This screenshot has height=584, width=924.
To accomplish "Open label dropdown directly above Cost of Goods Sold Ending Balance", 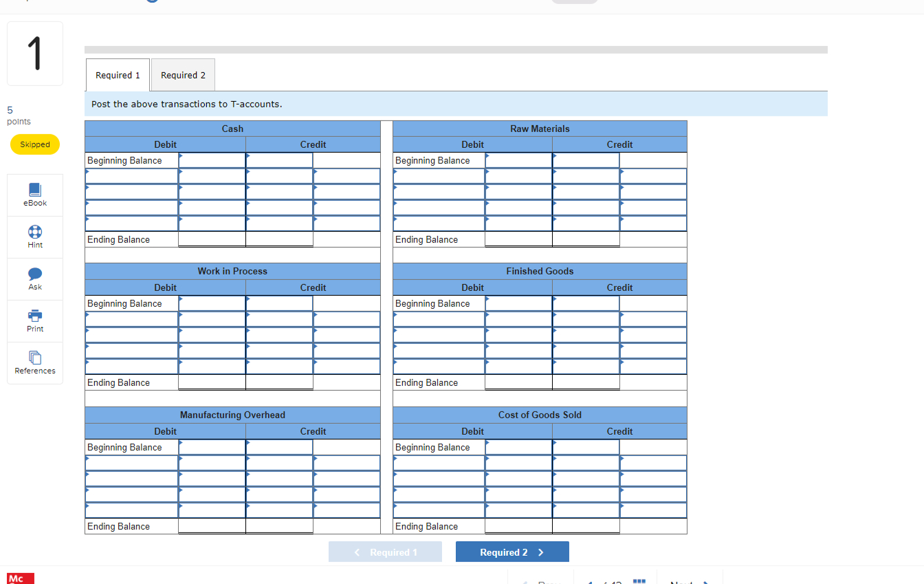I will [439, 510].
